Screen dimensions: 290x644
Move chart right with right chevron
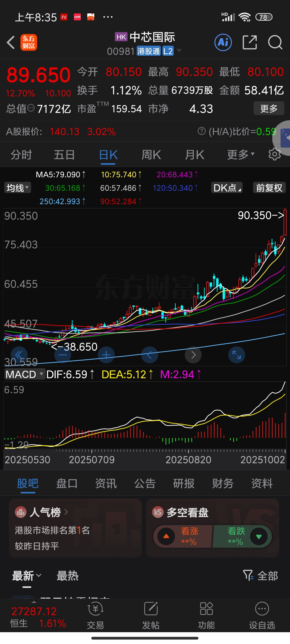(193, 355)
